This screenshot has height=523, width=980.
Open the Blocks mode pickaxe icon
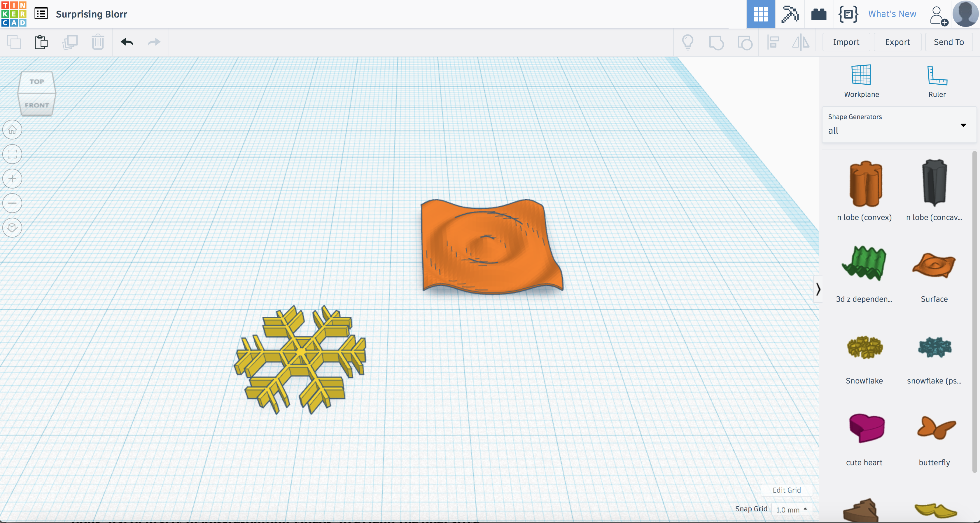point(790,14)
